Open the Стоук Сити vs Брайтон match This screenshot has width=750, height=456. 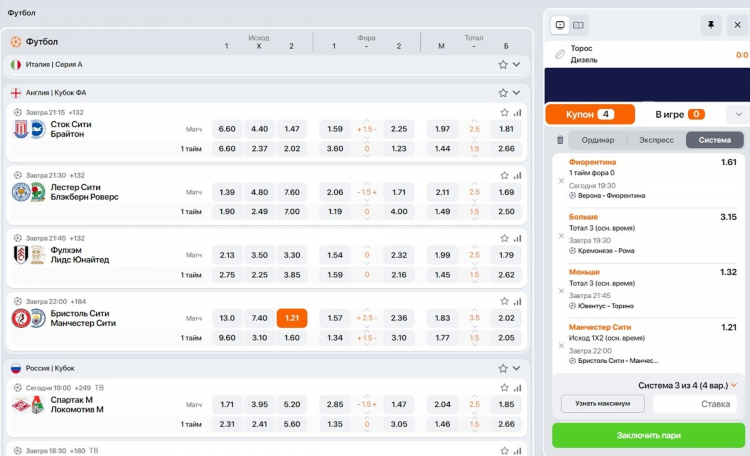click(71, 129)
